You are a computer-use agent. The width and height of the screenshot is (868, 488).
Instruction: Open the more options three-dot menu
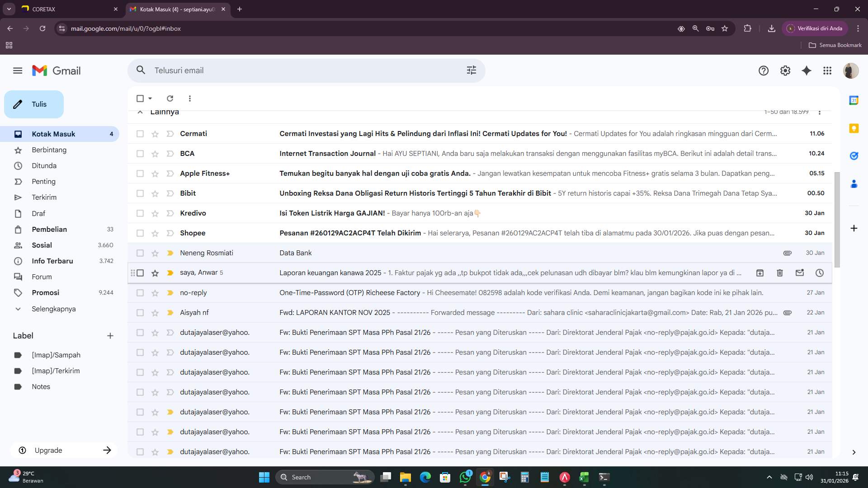[x=190, y=98]
